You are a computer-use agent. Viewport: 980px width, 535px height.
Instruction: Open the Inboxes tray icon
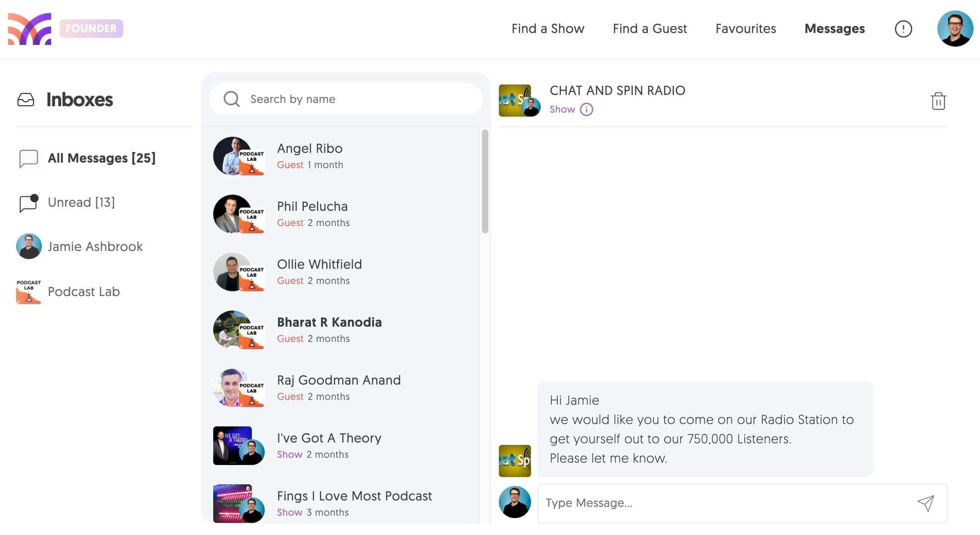[x=26, y=99]
